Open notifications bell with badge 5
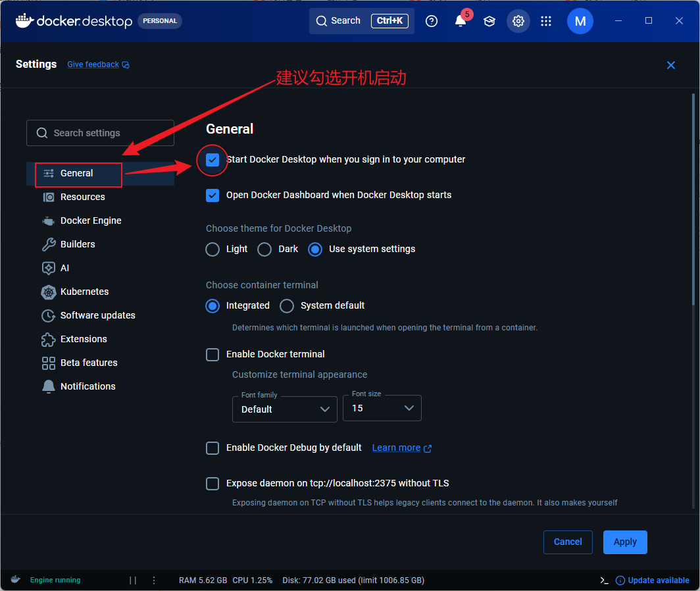Viewport: 700px width, 591px height. 461,20
